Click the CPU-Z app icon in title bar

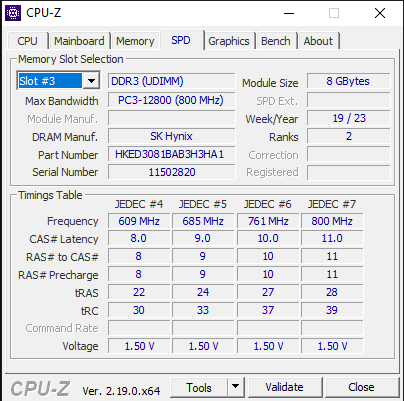click(x=13, y=13)
